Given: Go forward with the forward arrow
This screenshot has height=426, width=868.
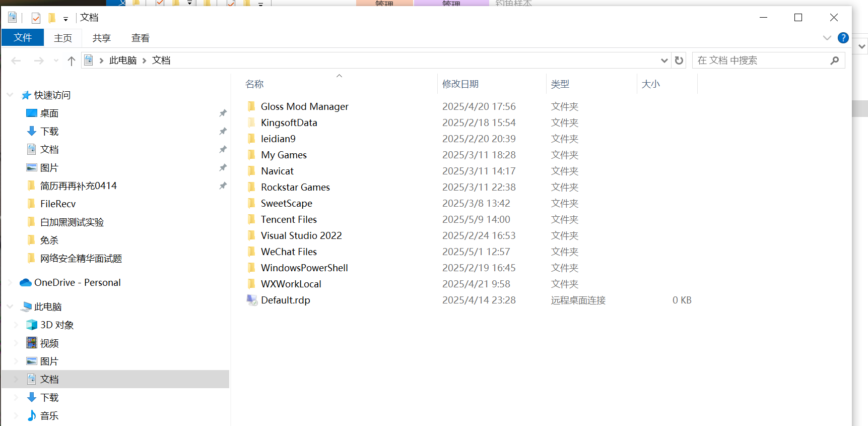Looking at the screenshot, I should (39, 61).
